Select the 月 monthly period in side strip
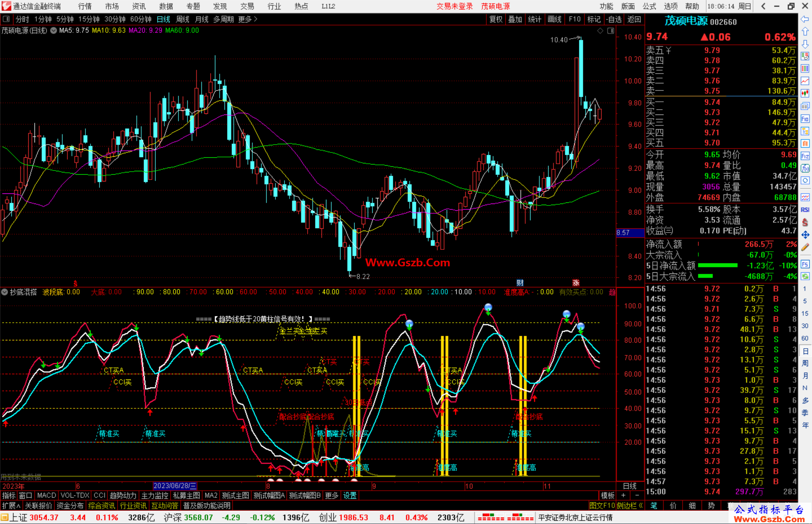Viewport: 812px width, 524px height. [805, 376]
